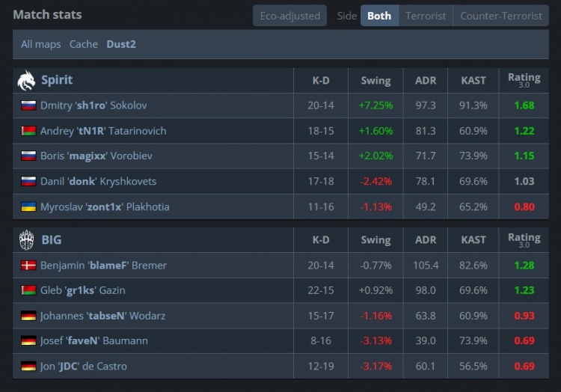Click the ADR column header in BIG table
The width and height of the screenshot is (561, 392).
426,240
